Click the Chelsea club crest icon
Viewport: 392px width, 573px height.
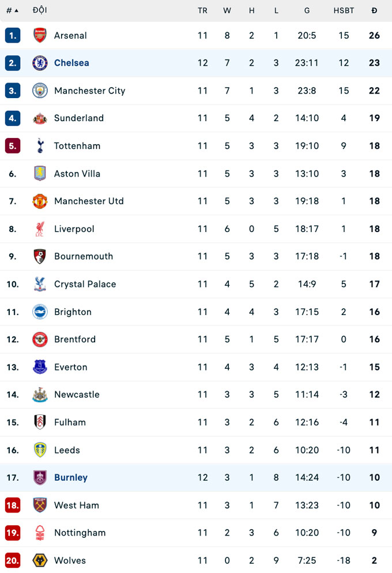(x=40, y=63)
